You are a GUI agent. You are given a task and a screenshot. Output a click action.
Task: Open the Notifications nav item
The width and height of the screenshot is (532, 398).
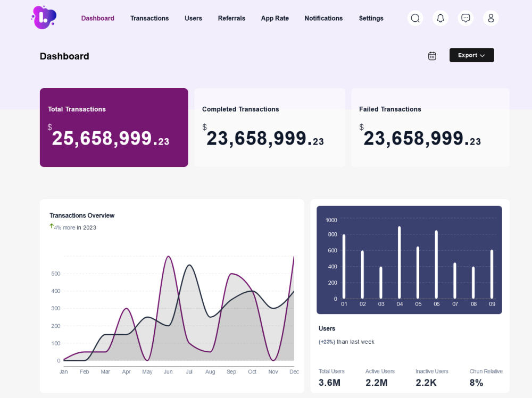pyautogui.click(x=323, y=18)
